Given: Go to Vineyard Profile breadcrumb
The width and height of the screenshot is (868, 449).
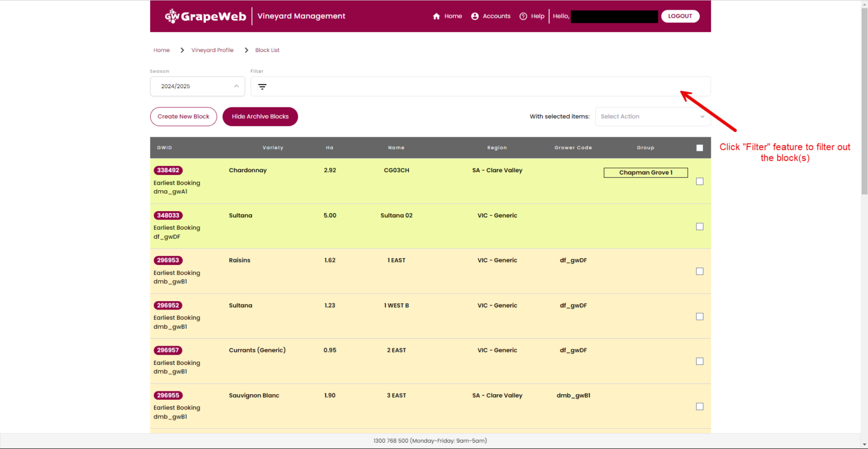Looking at the screenshot, I should [212, 50].
